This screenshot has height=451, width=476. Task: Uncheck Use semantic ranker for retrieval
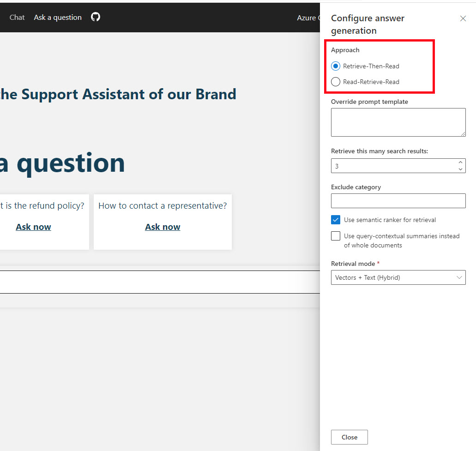click(336, 220)
